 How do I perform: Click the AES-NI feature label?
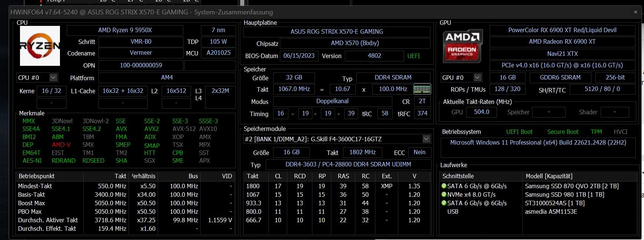32,161
